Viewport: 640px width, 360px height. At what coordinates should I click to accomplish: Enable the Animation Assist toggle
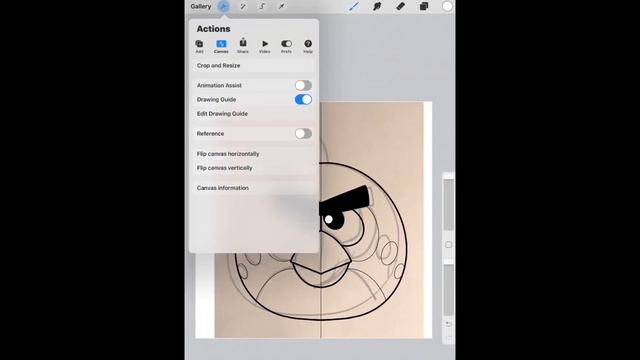tap(303, 85)
